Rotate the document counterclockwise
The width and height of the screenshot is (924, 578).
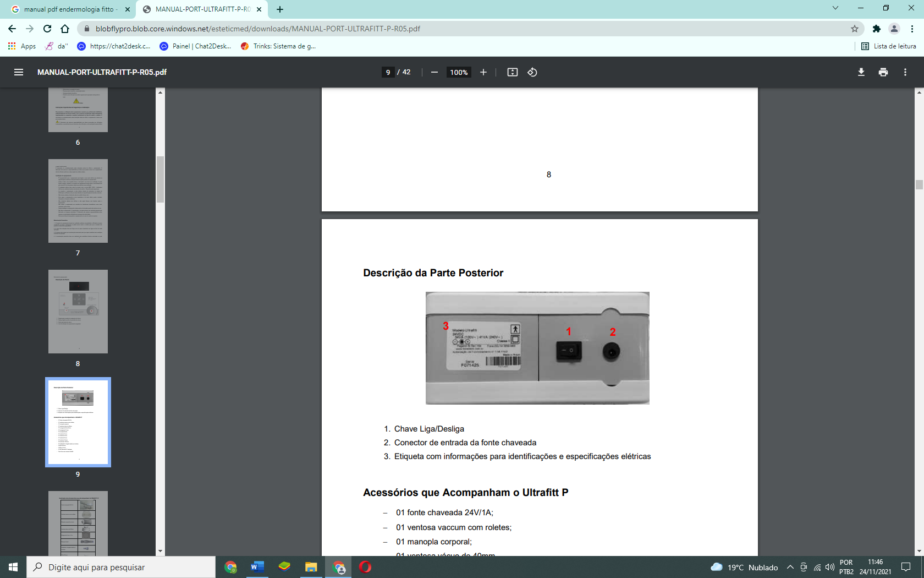(x=532, y=72)
